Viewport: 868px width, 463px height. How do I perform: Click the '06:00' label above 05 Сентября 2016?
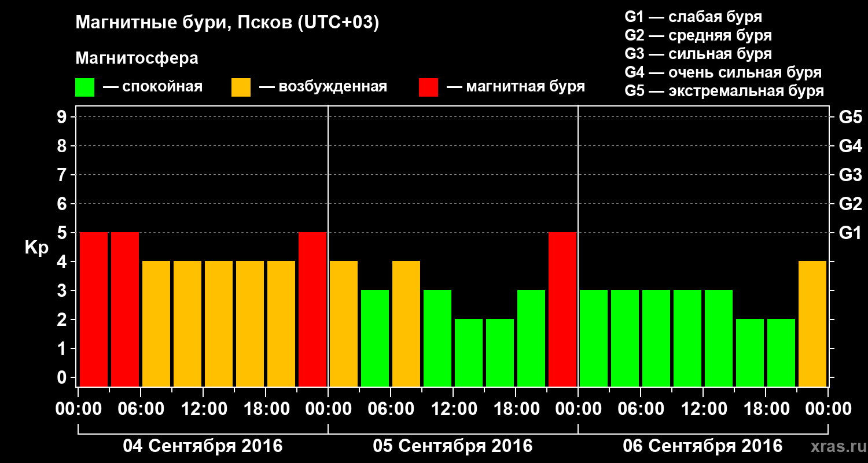391,409
